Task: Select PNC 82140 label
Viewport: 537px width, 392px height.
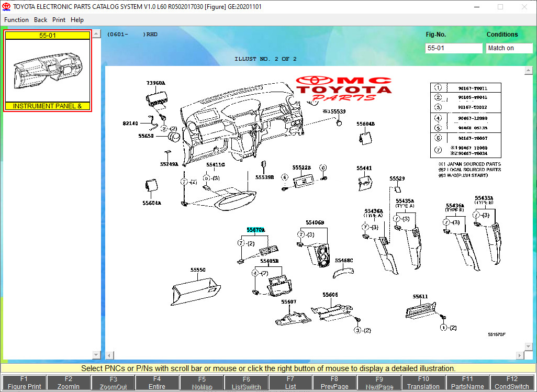Action: (130, 123)
